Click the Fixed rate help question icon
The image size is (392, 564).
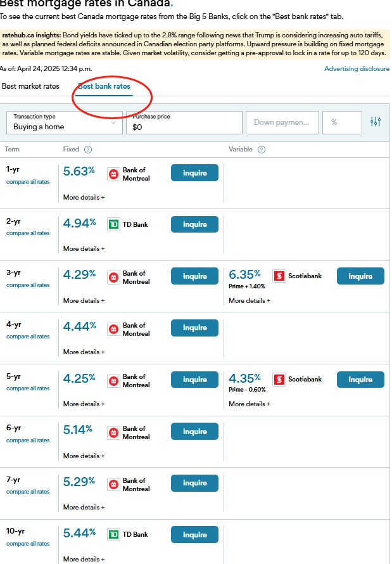88,150
